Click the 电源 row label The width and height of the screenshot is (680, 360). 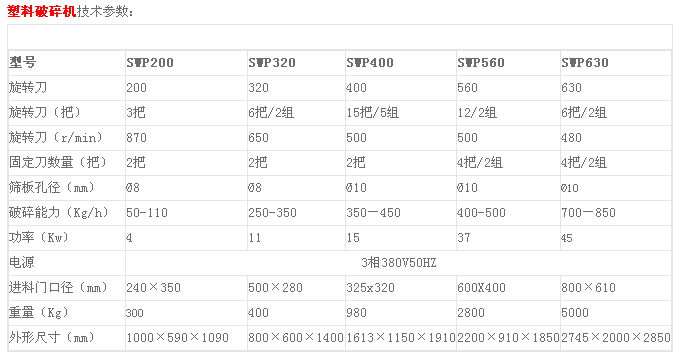pyautogui.click(x=22, y=263)
